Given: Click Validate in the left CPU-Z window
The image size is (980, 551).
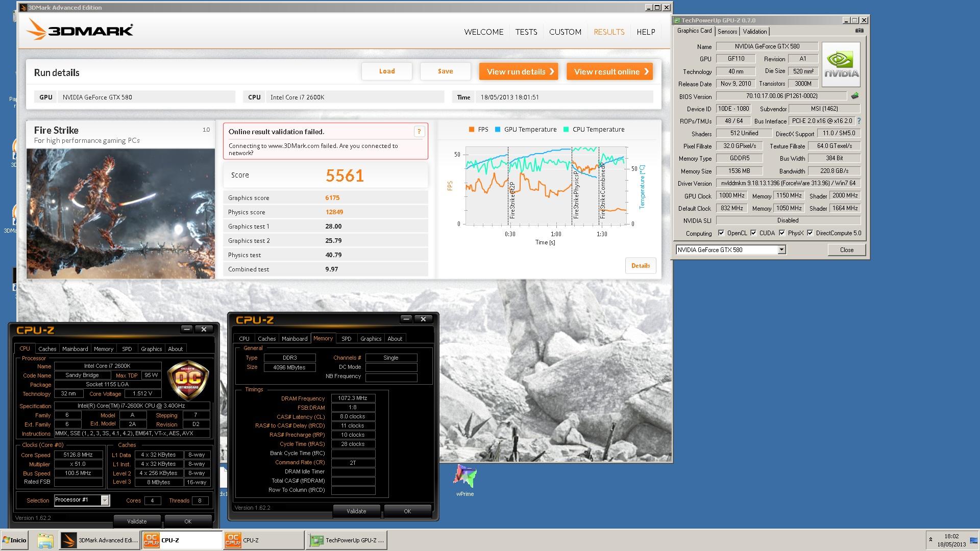Looking at the screenshot, I should 137,521.
